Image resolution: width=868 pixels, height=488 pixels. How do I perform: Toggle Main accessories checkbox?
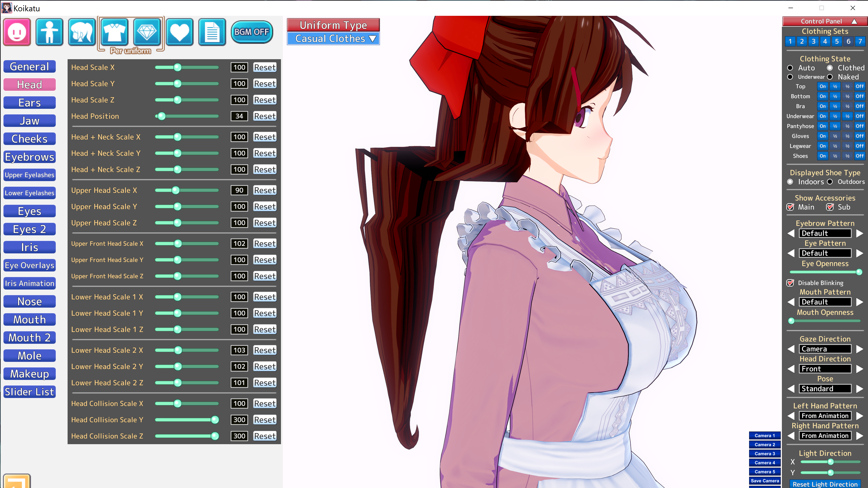[790, 207]
